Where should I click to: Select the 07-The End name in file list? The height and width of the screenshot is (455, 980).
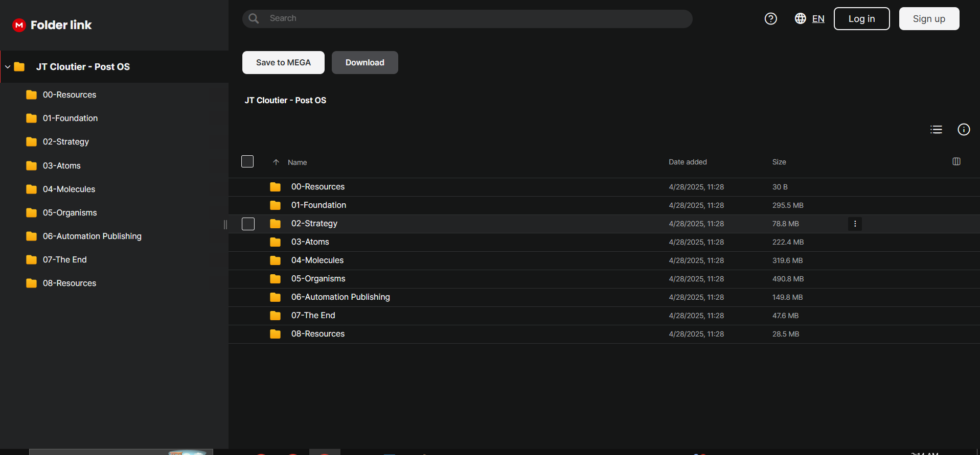tap(313, 316)
